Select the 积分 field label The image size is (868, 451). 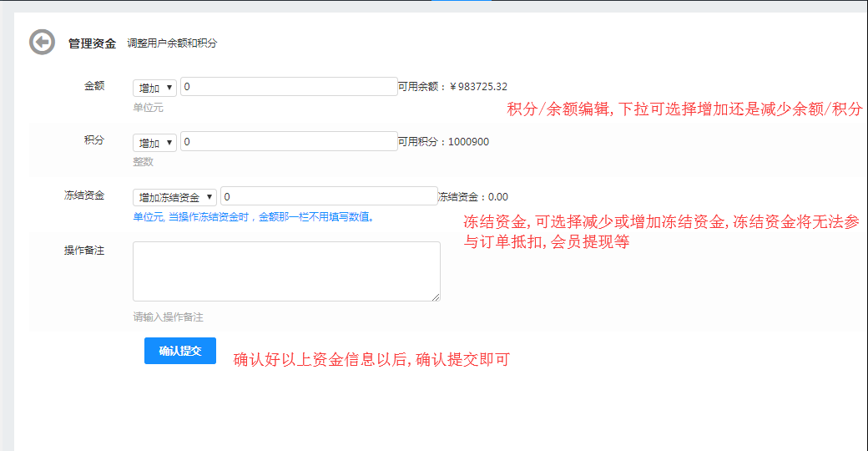click(x=94, y=140)
